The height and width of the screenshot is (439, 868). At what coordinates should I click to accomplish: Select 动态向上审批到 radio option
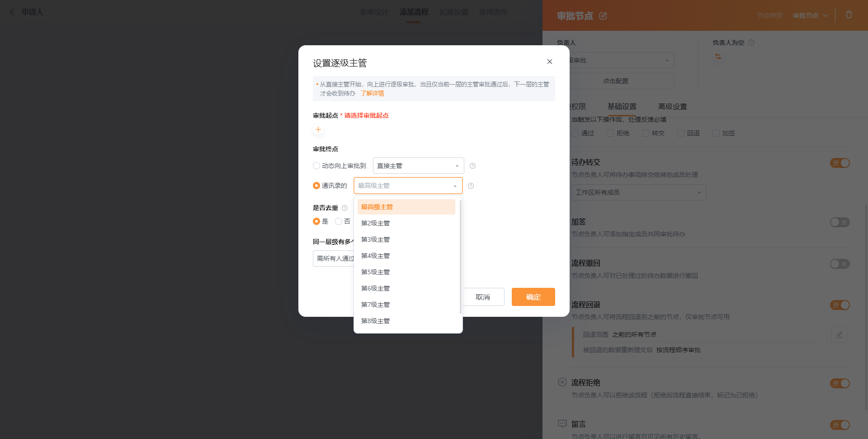[316, 166]
